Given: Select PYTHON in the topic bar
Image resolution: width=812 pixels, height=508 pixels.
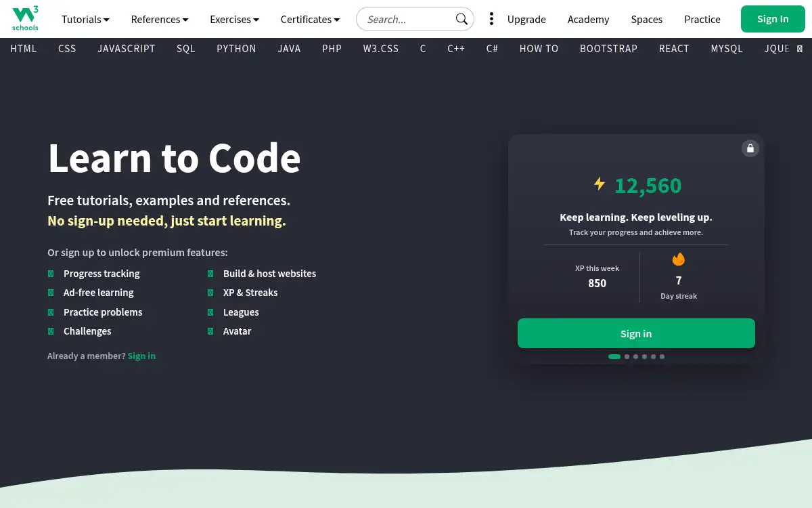Looking at the screenshot, I should [236, 49].
